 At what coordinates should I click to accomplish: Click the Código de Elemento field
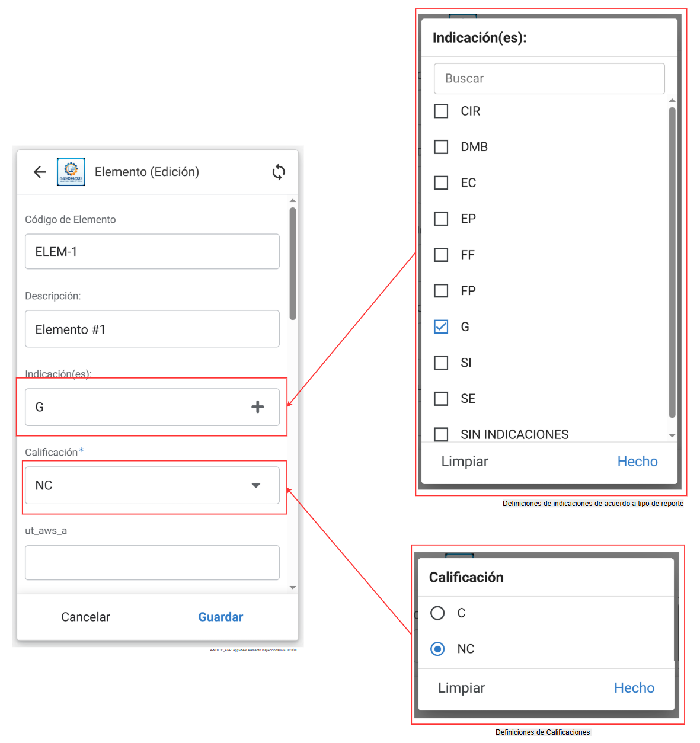(x=152, y=252)
